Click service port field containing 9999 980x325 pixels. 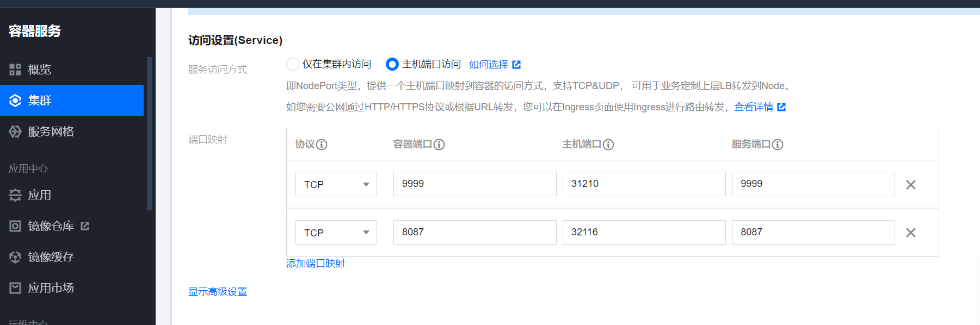[813, 184]
